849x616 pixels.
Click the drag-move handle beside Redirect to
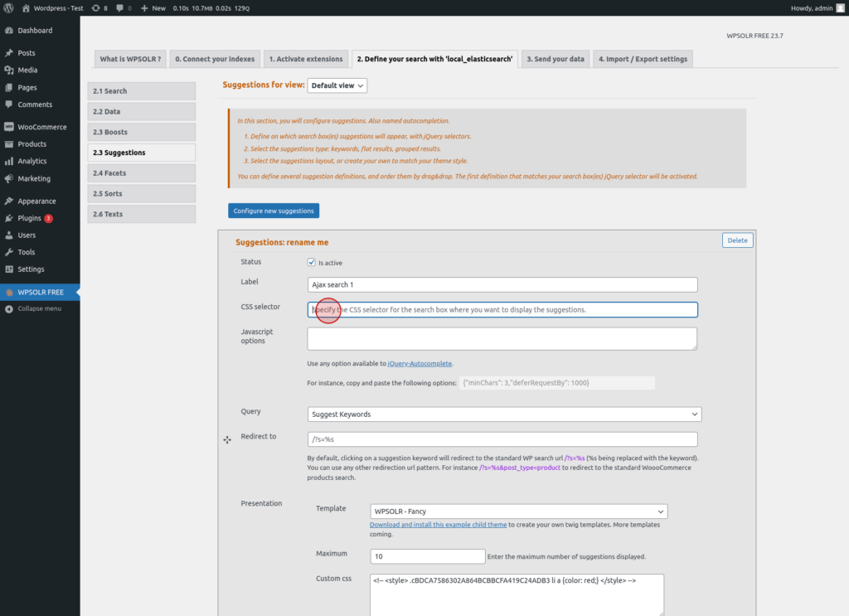coord(227,439)
